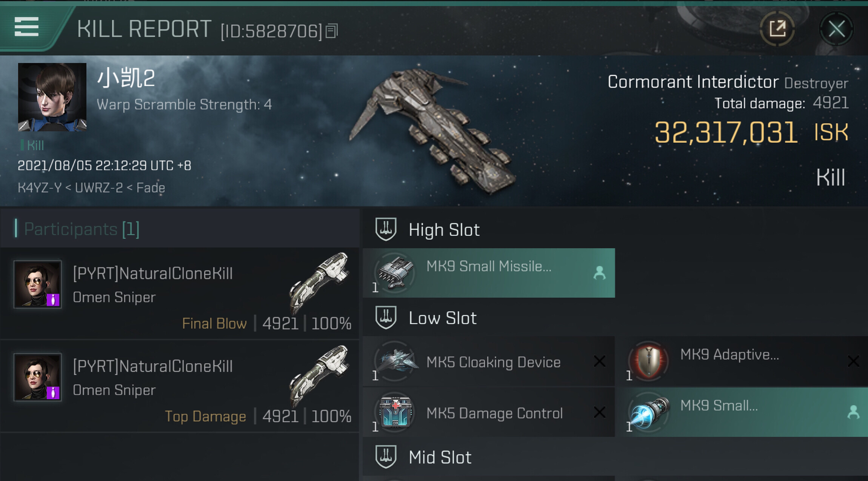Click the Participants [1] header
The height and width of the screenshot is (481, 868).
[82, 229]
